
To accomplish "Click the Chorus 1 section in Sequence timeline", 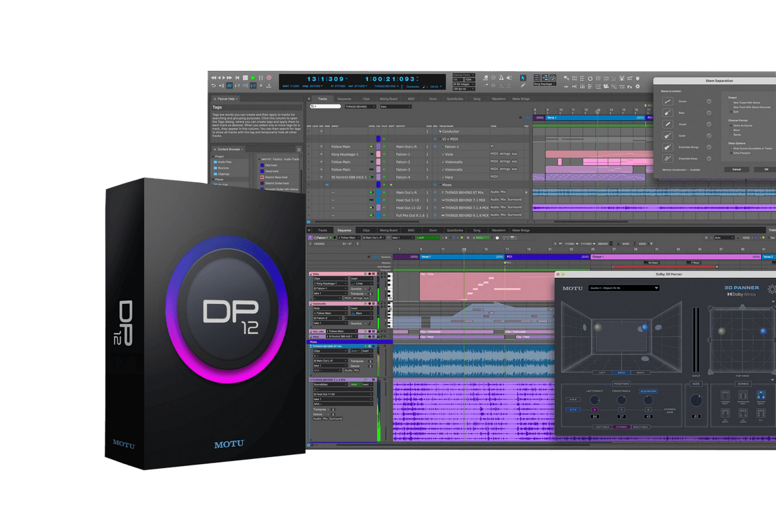I will (x=676, y=257).
